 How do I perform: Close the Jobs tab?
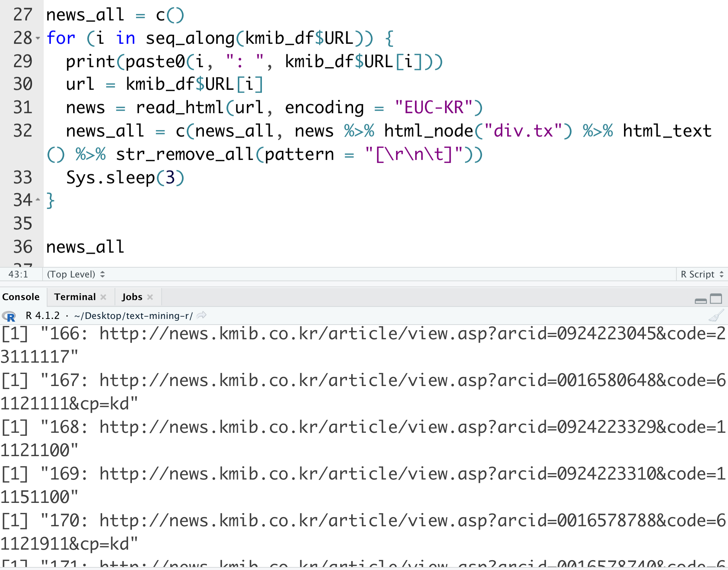click(x=150, y=297)
